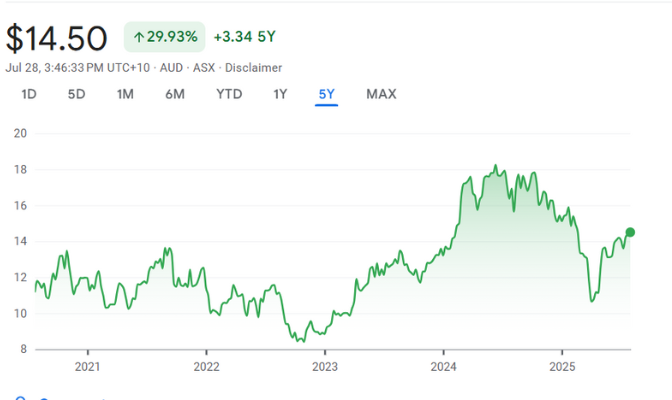672x400 pixels.
Task: Click the 2023 x-axis label
Action: pyautogui.click(x=325, y=367)
